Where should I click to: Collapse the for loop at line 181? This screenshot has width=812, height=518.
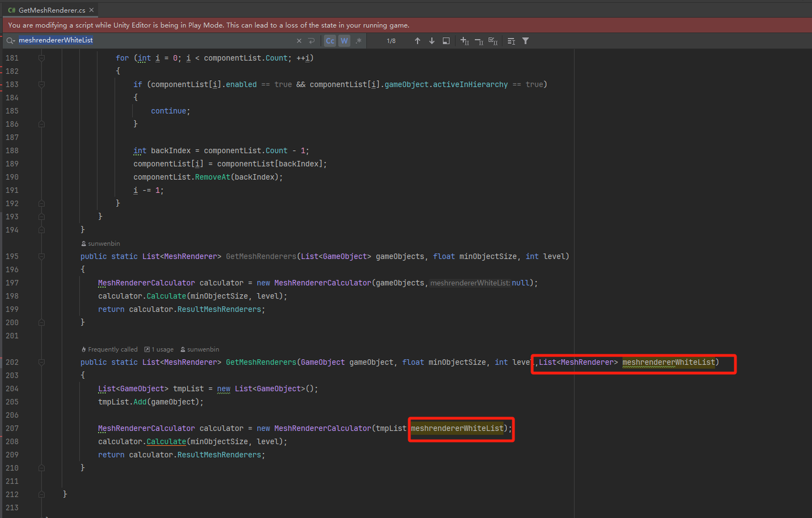pyautogui.click(x=41, y=58)
